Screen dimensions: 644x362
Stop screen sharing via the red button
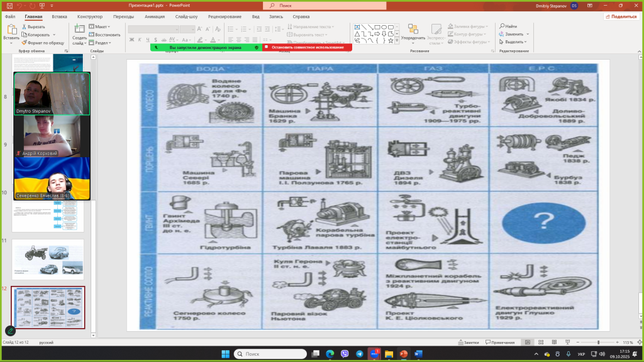coord(307,47)
